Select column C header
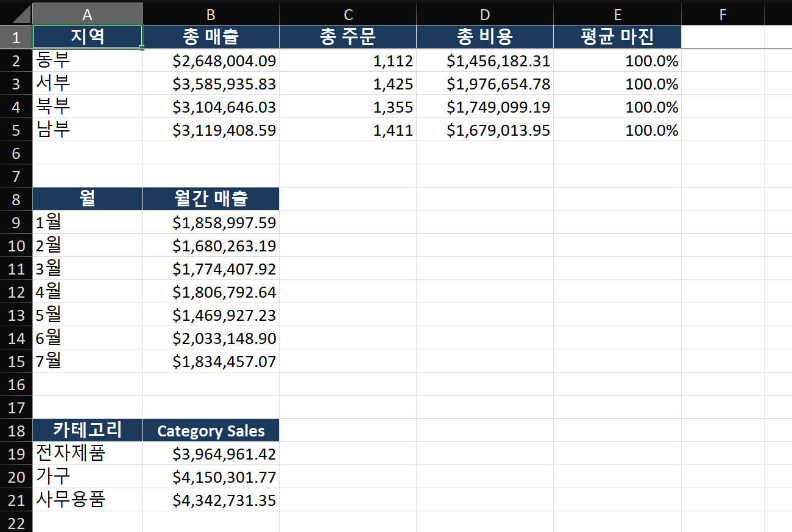Viewport: 792px width, 532px height. pos(348,13)
